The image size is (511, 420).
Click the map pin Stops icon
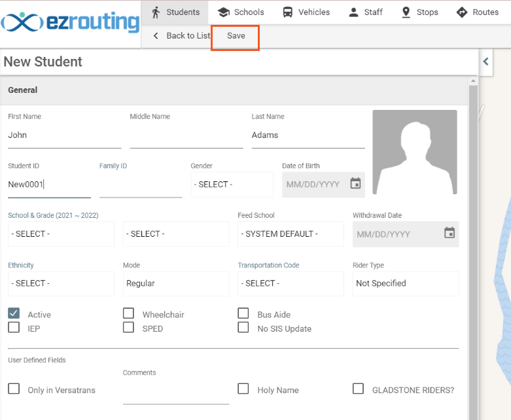tap(406, 12)
